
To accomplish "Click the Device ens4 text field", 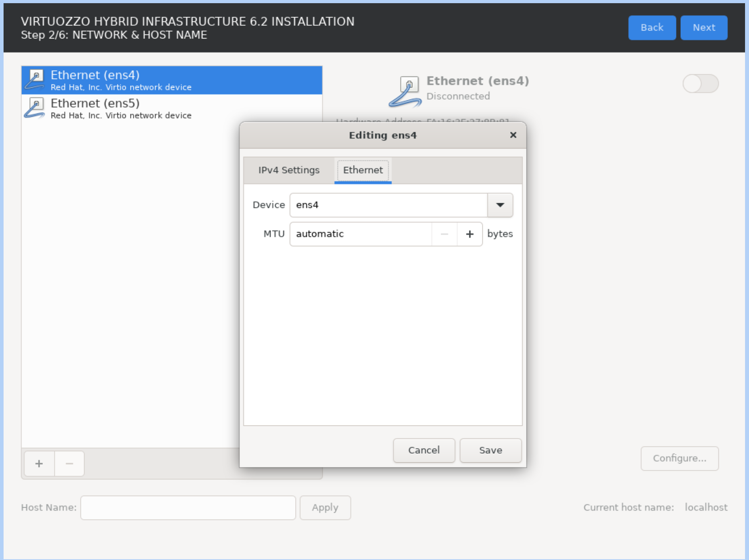I will pos(388,205).
